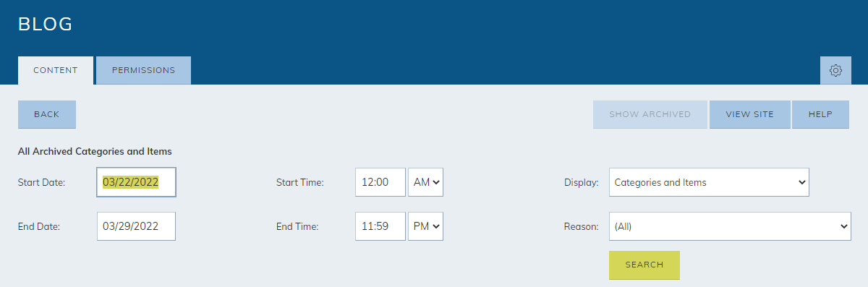Click the Start Time input showing 12:00

tap(380, 182)
